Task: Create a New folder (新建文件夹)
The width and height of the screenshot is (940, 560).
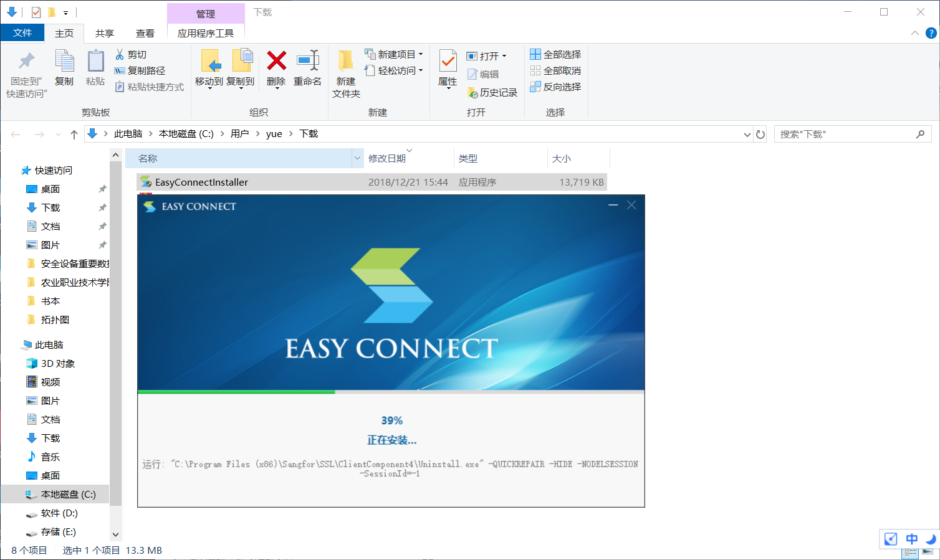Action: click(346, 74)
